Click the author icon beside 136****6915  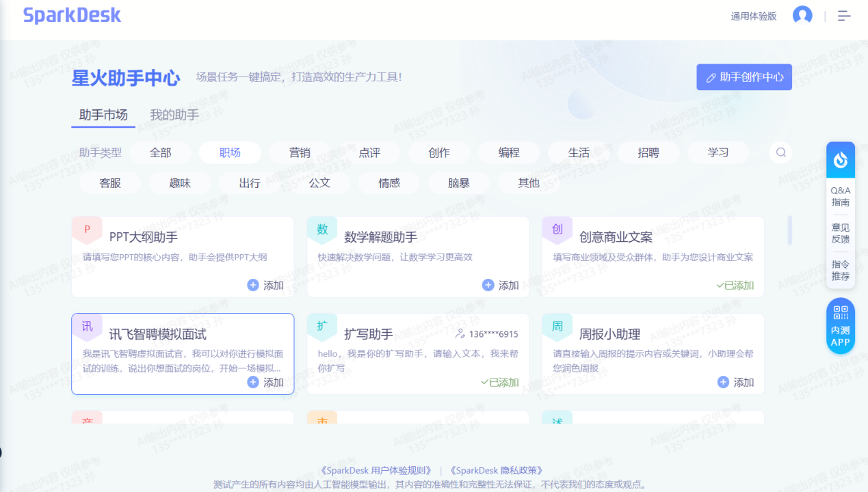[460, 334]
